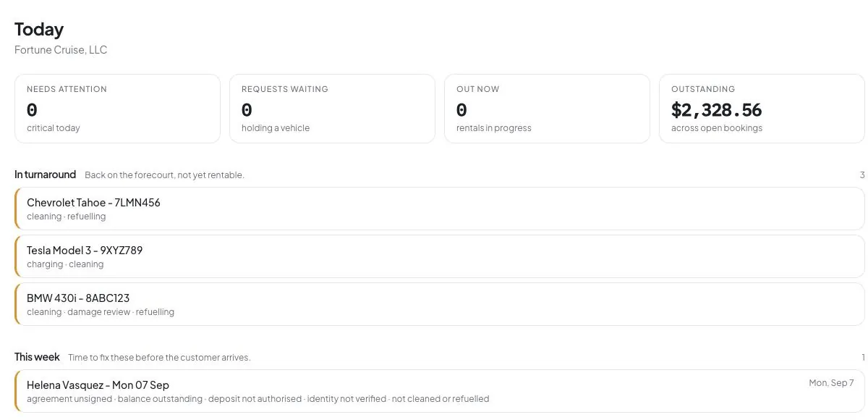This screenshot has width=868, height=420.
Task: Click 'critical today' caption
Action: (x=54, y=128)
